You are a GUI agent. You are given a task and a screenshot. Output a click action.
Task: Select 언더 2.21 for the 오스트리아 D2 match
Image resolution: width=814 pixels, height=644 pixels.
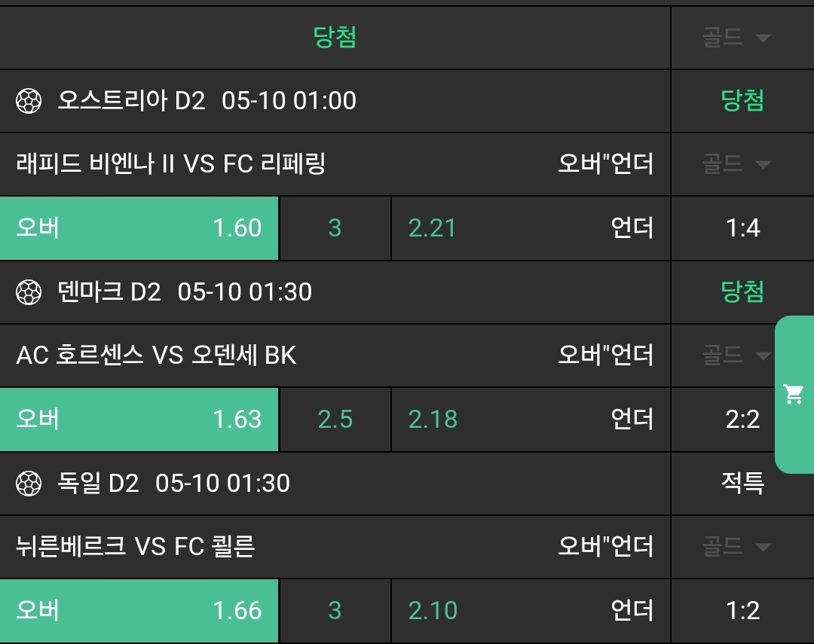[x=531, y=228]
